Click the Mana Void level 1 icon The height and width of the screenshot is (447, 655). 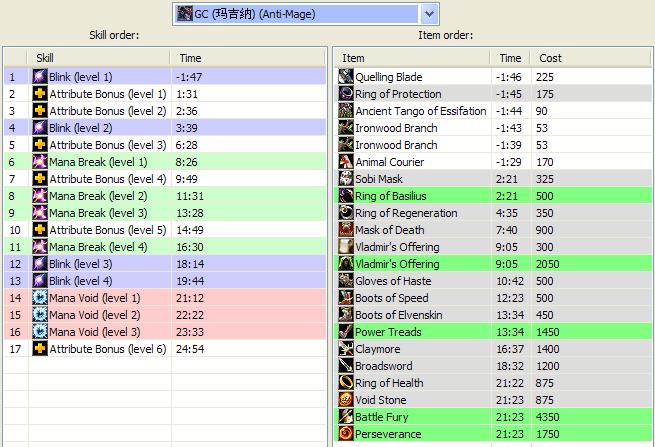point(40,298)
